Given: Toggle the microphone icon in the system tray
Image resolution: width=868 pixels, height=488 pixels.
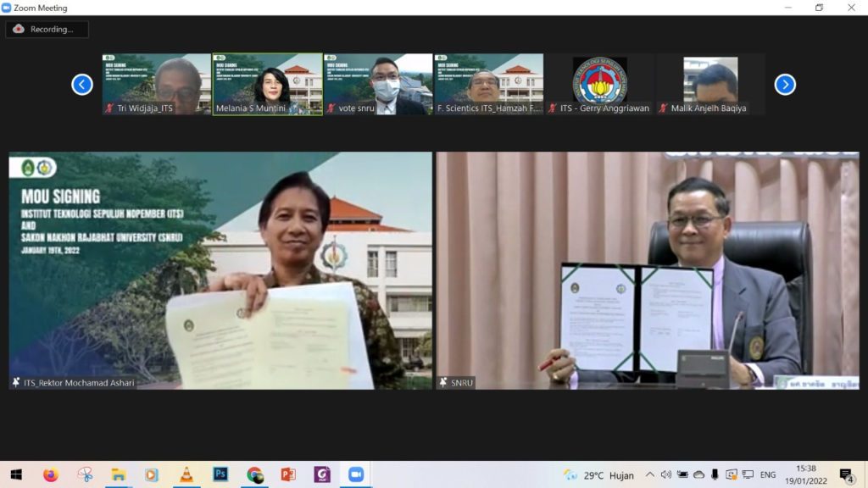Looking at the screenshot, I should point(713,475).
